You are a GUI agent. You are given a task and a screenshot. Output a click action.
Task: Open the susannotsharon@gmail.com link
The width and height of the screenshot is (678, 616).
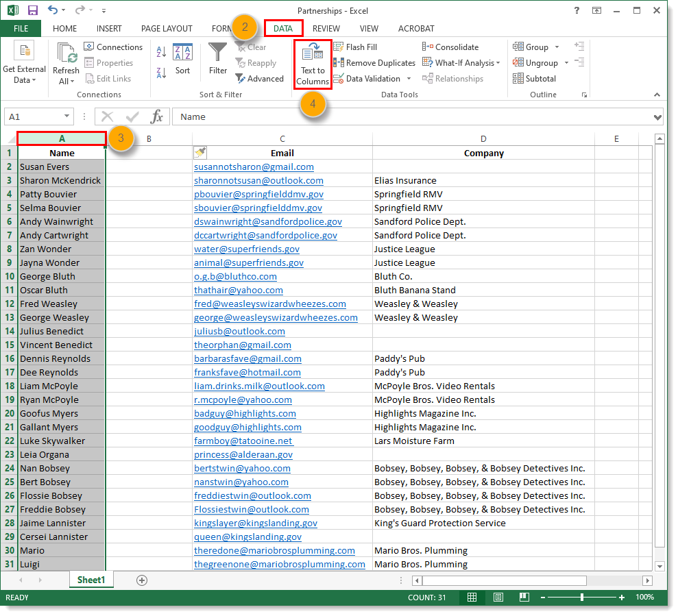pos(254,167)
